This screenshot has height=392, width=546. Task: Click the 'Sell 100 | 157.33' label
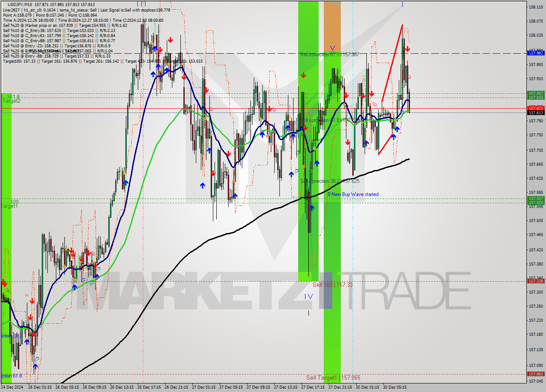332,285
